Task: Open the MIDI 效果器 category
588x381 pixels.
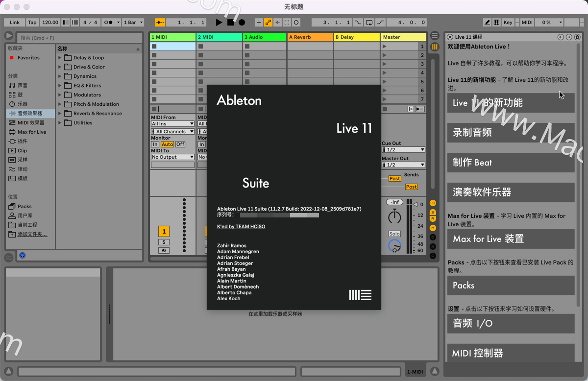Action: (31, 122)
